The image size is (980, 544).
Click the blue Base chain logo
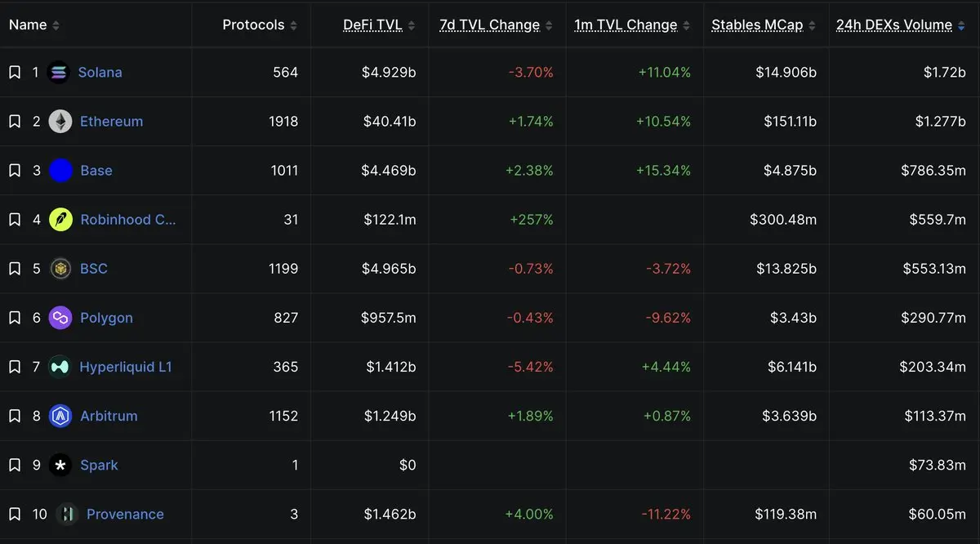pyautogui.click(x=60, y=171)
